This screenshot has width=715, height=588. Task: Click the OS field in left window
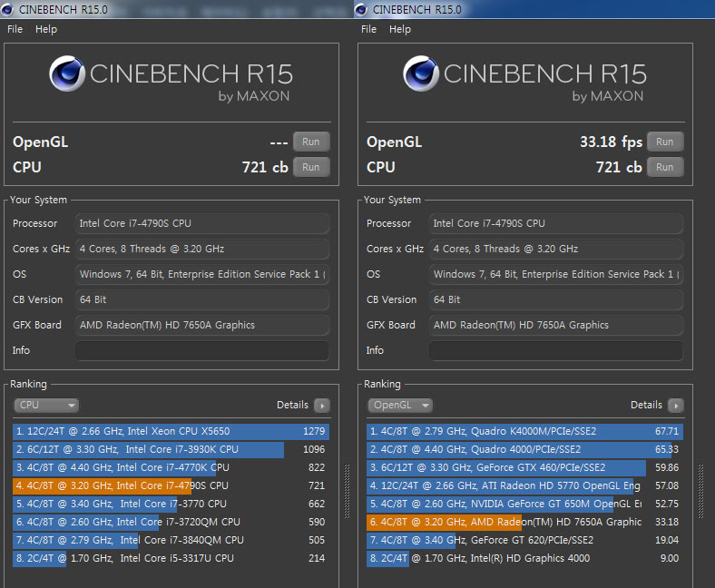(202, 274)
